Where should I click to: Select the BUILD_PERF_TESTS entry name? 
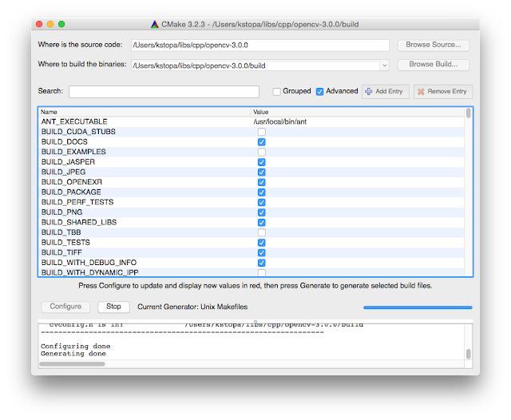pyautogui.click(x=77, y=202)
